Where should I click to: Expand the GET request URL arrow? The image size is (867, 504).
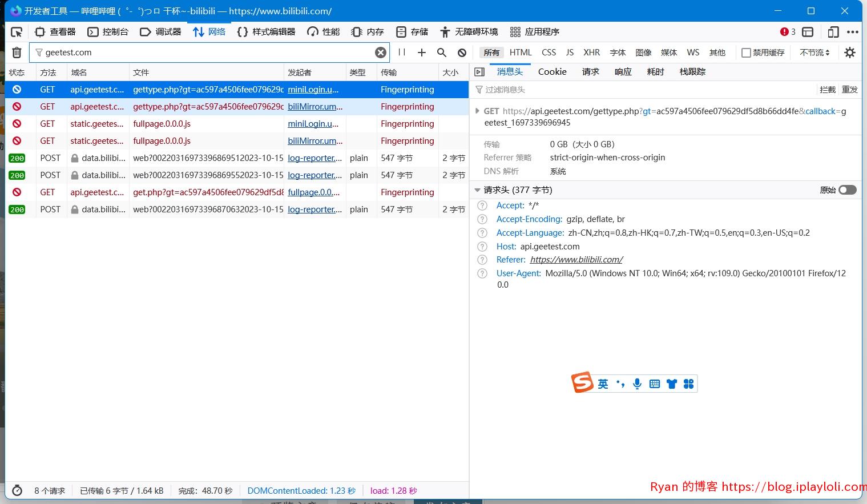point(478,111)
